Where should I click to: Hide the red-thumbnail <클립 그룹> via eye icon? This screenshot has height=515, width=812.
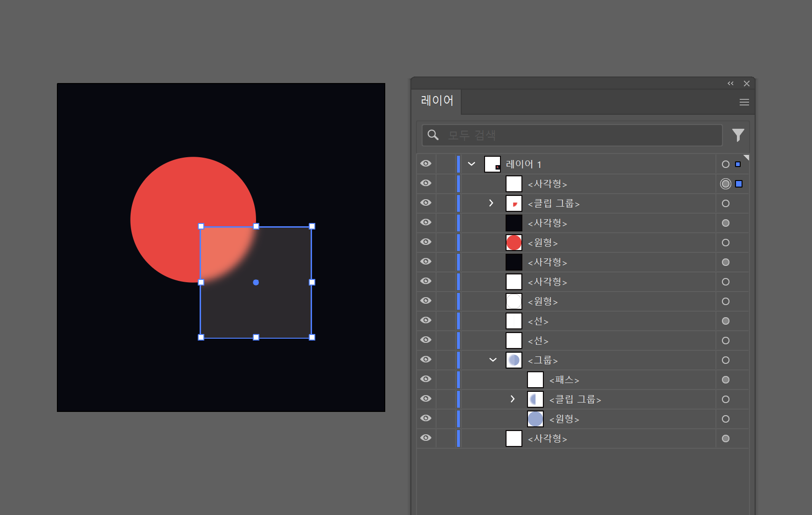tap(426, 203)
